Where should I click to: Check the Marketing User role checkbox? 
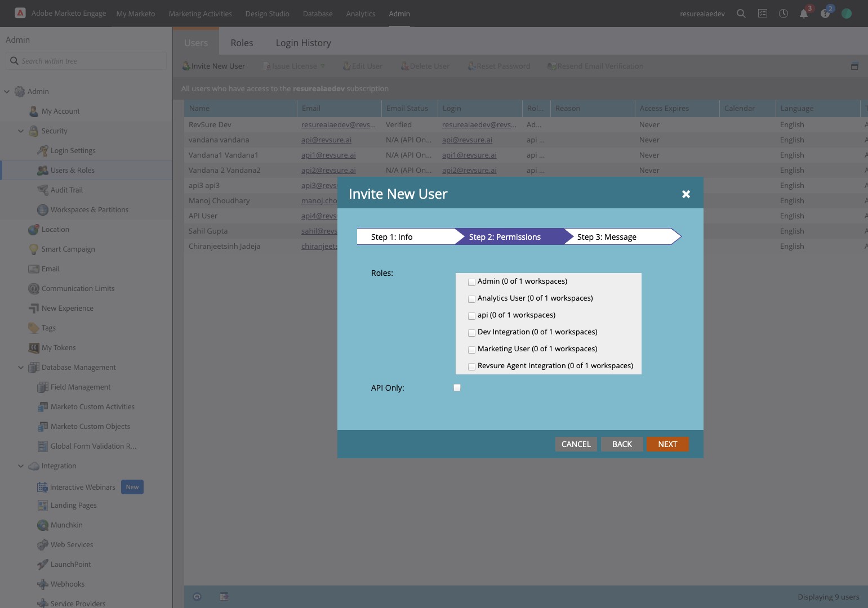point(472,350)
